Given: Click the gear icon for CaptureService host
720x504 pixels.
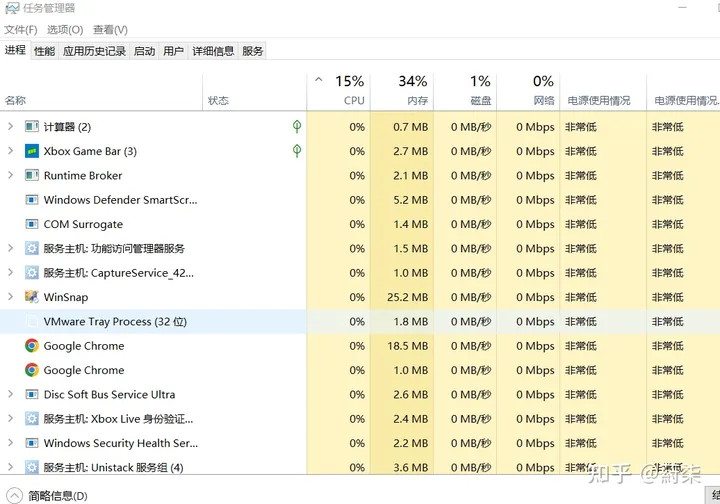Looking at the screenshot, I should coord(32,272).
